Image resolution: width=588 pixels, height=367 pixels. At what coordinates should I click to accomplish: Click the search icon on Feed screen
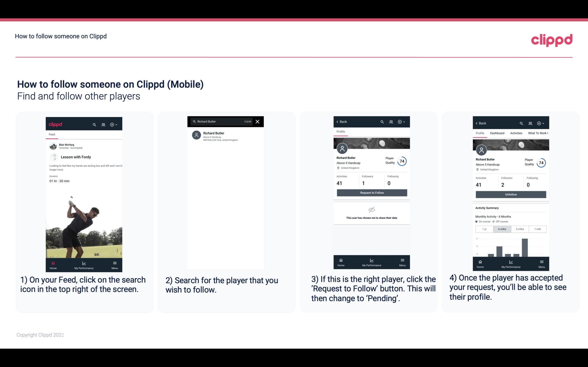94,124
